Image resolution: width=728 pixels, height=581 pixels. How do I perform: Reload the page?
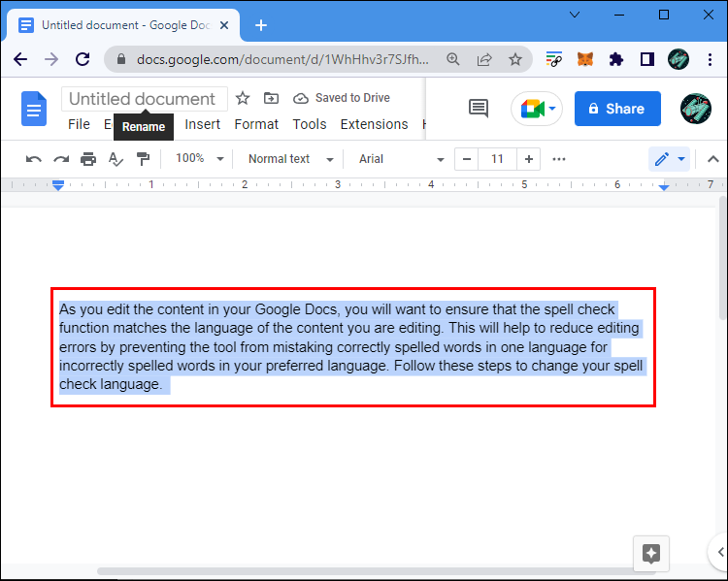click(83, 59)
